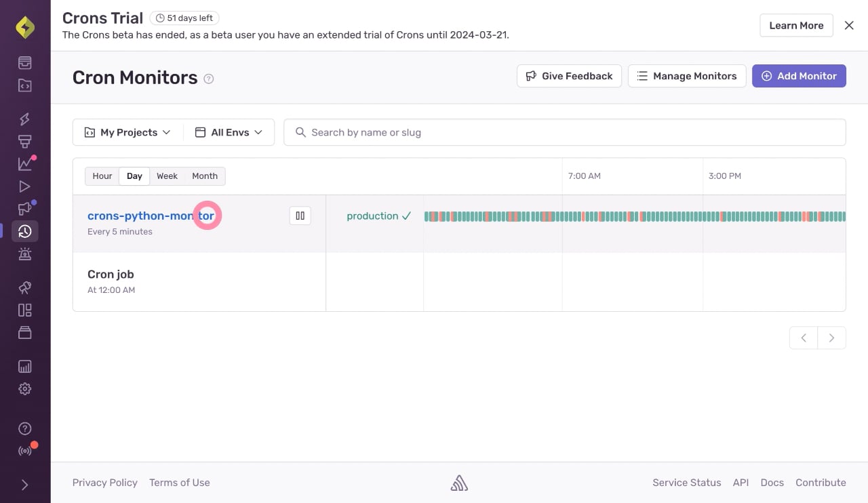The image size is (868, 503).
Task: Click the Add Monitor button
Action: click(799, 76)
